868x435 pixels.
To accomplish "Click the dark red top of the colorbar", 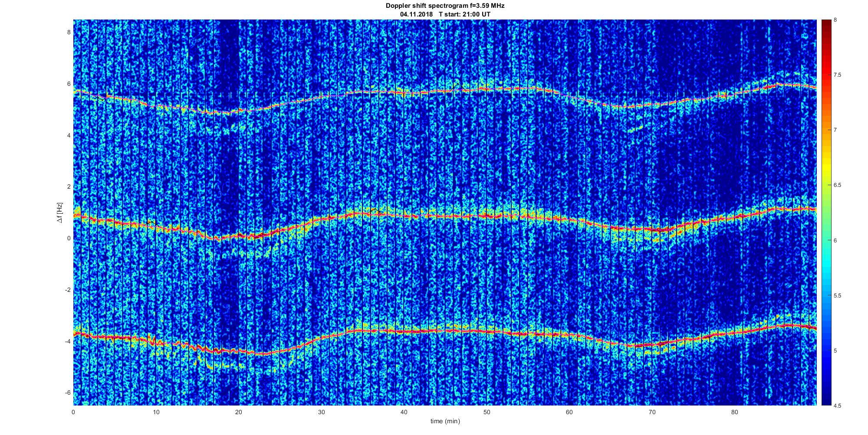I will [x=826, y=24].
